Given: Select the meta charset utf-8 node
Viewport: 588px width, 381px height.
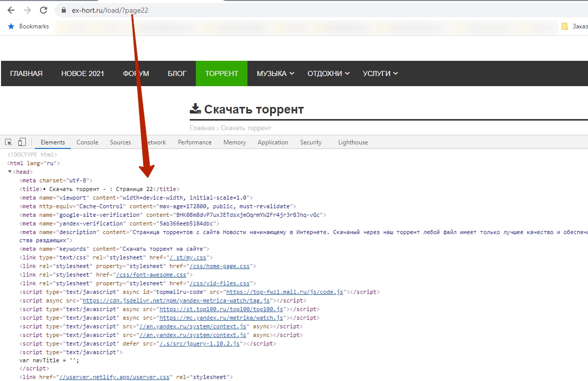Looking at the screenshot, I should pos(56,180).
